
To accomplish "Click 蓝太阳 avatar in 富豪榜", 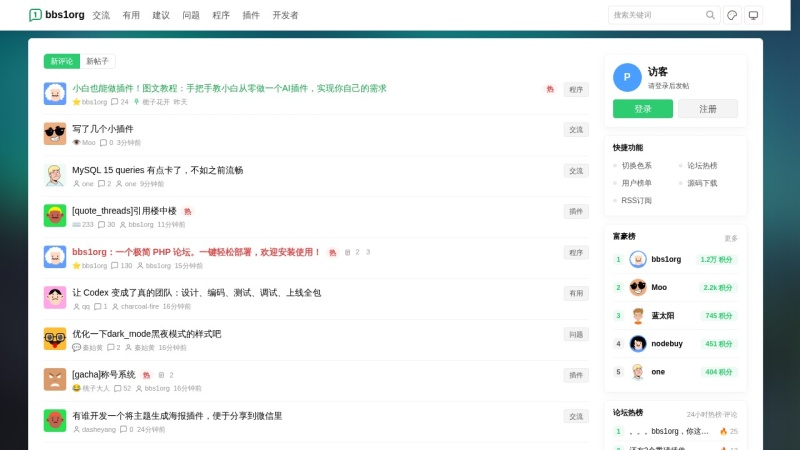I will [x=638, y=316].
